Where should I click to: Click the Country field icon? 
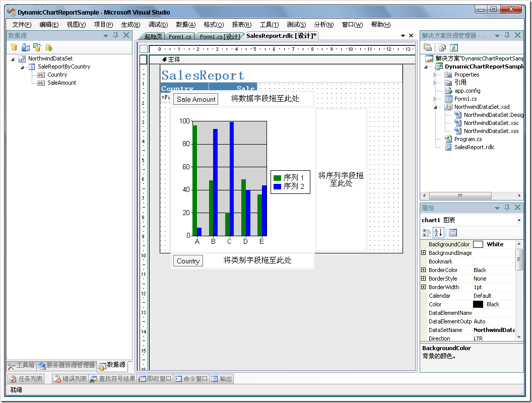click(41, 75)
